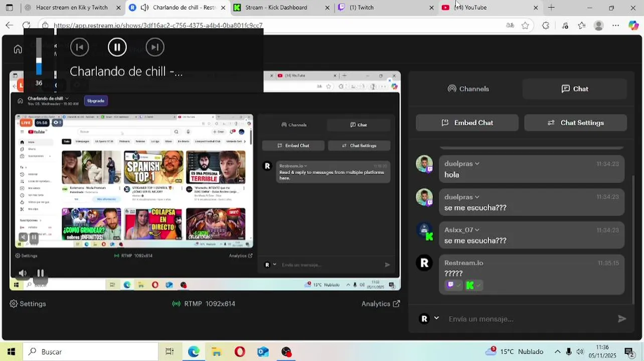Viewport: 644px width, 361px height.
Task: Click the SPANISH TOP 1 video thumbnail
Action: pyautogui.click(x=153, y=167)
